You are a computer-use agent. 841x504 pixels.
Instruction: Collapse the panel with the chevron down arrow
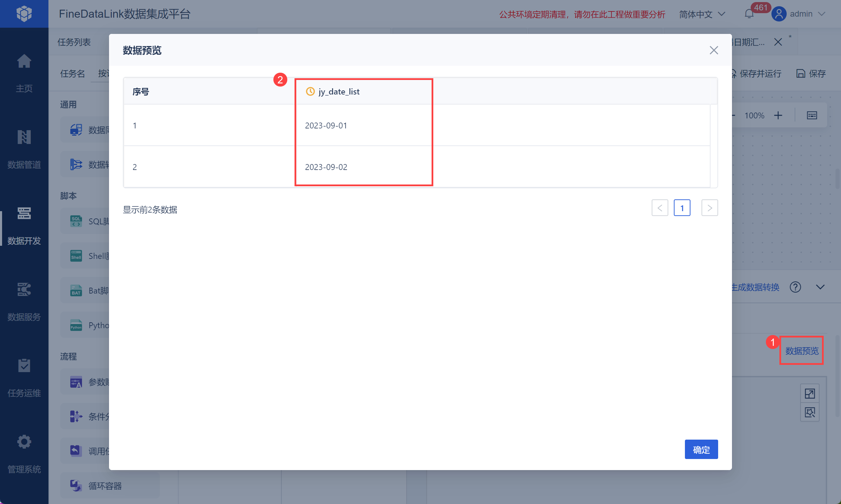click(820, 287)
